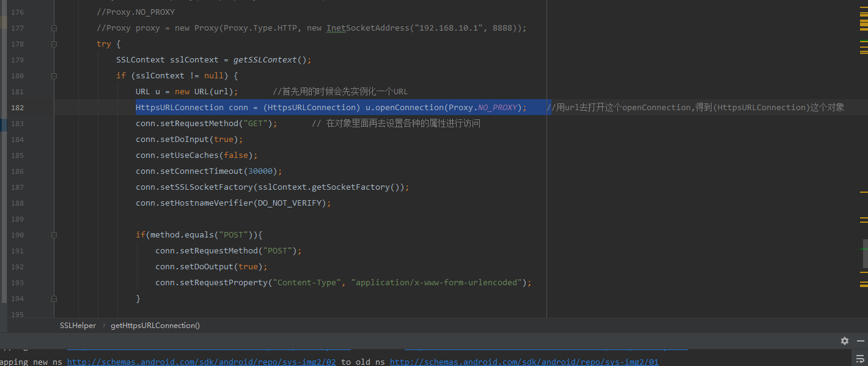Open the sys-img2/01 schema URL link

coord(524,362)
